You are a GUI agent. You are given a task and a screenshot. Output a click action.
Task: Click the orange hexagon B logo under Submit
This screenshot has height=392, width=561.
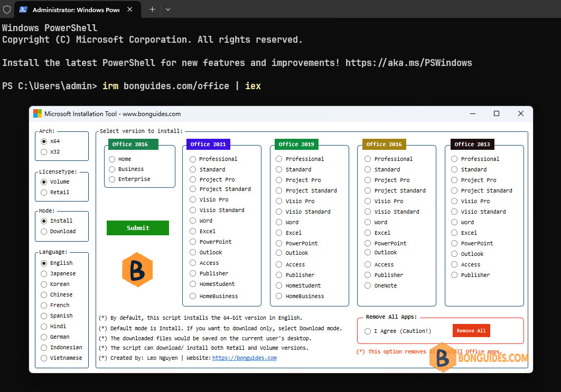(x=137, y=270)
